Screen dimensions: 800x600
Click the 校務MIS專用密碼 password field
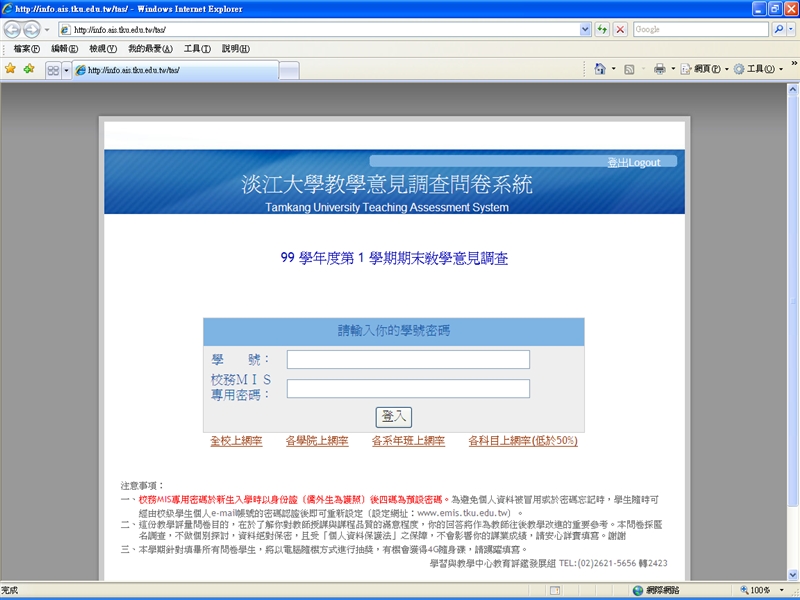coord(408,388)
